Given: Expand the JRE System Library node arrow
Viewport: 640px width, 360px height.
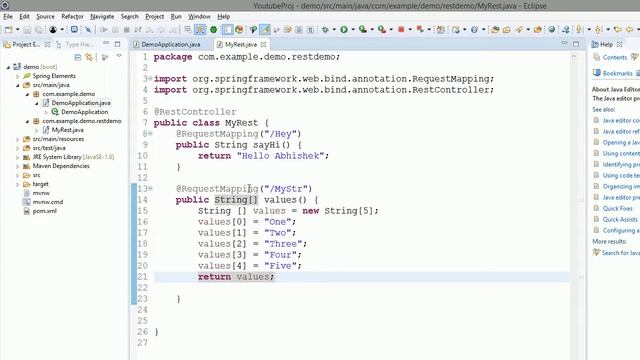Looking at the screenshot, I should click(x=18, y=157).
